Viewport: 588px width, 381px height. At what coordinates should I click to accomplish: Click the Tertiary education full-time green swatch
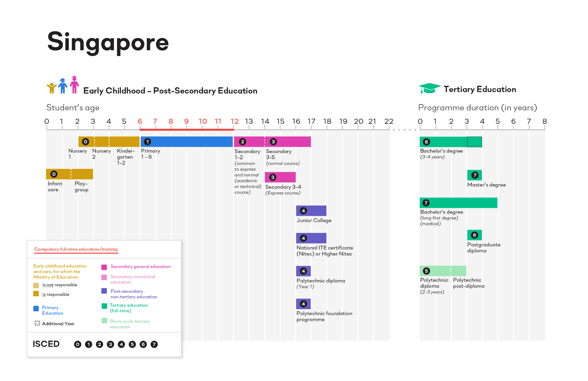104,306
